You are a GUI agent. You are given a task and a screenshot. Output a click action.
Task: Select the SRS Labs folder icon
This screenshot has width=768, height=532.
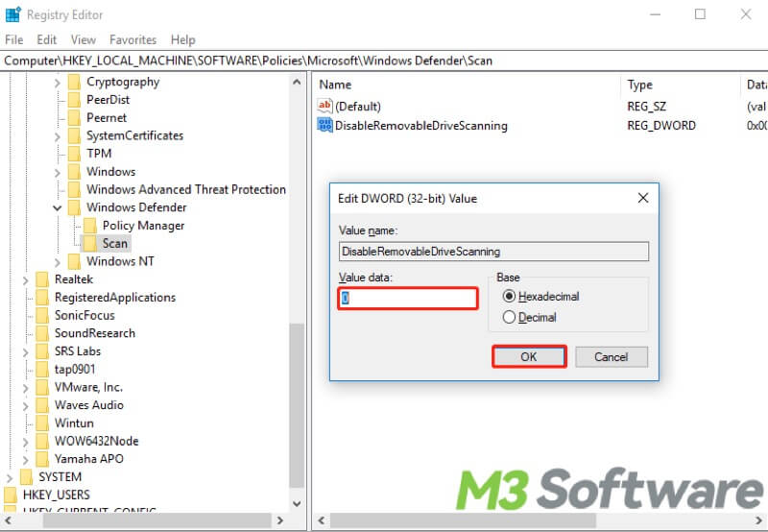point(42,351)
